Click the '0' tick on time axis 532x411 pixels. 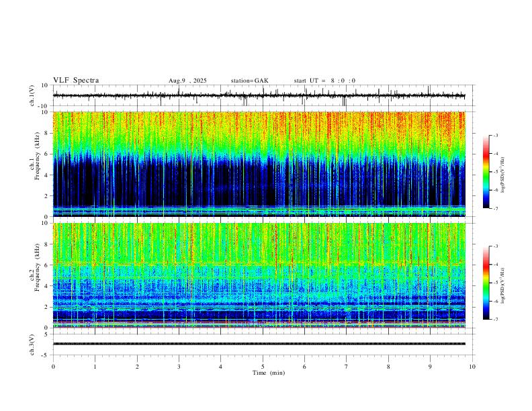coord(53,367)
